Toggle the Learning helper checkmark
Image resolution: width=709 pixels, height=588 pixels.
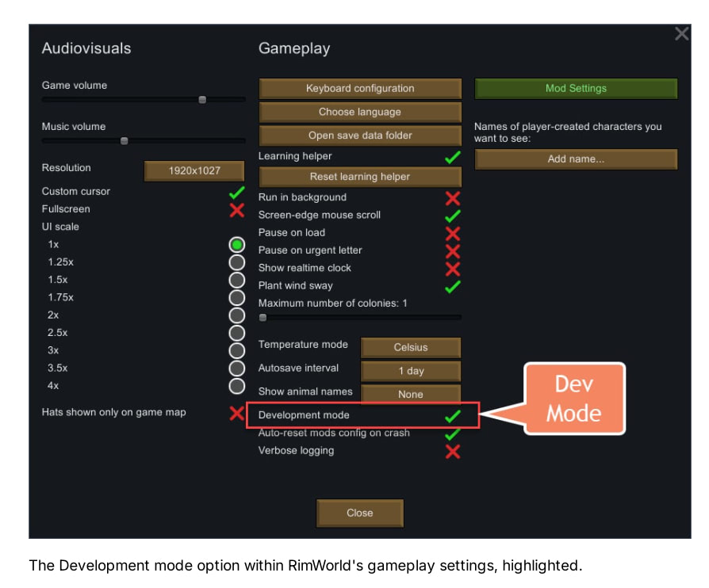(x=452, y=157)
